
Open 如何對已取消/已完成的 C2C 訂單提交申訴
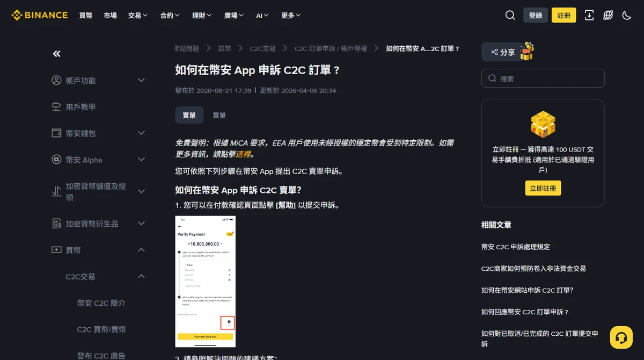coord(540,339)
